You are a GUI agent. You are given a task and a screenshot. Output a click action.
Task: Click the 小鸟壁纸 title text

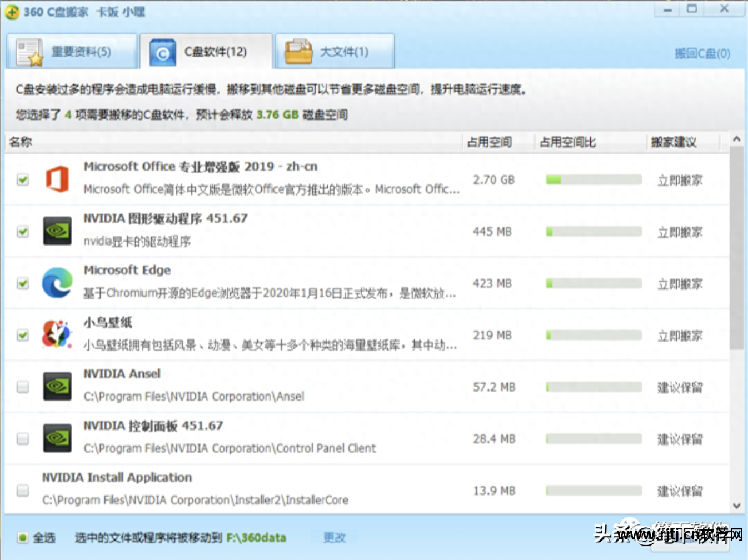108,322
